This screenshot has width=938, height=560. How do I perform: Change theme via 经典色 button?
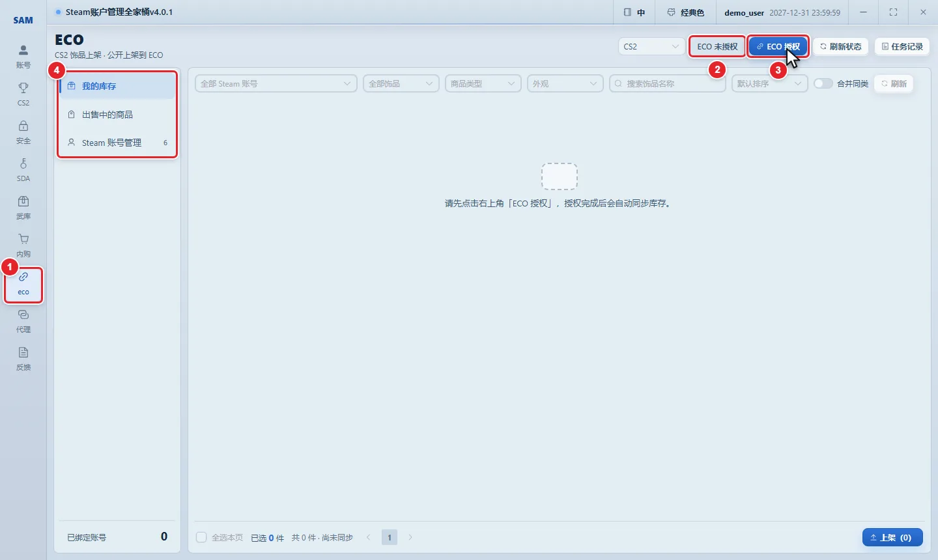(686, 12)
